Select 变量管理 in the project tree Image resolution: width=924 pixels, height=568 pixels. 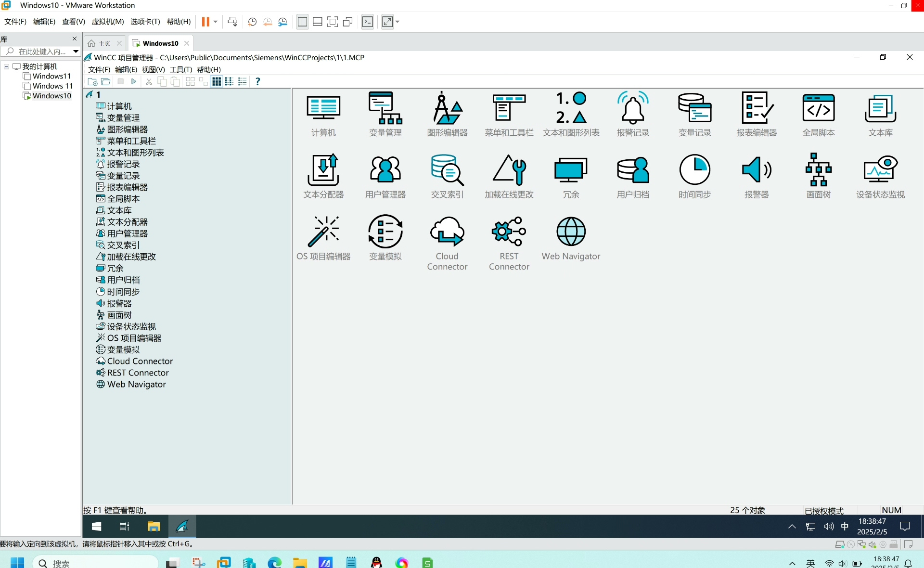123,118
